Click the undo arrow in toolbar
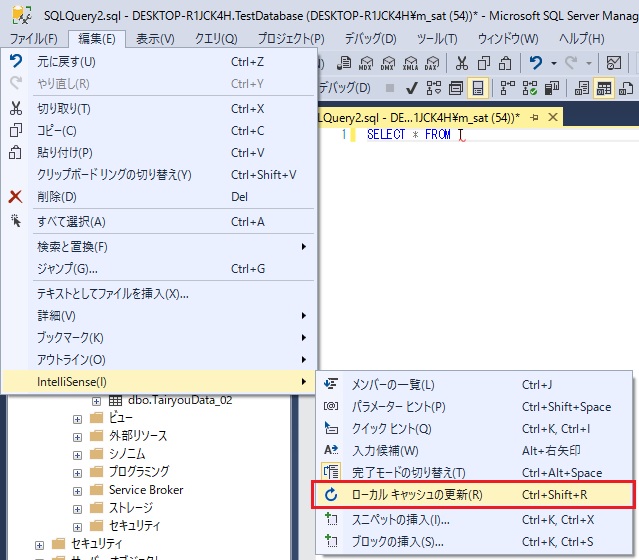This screenshot has height=560, width=639. click(535, 63)
